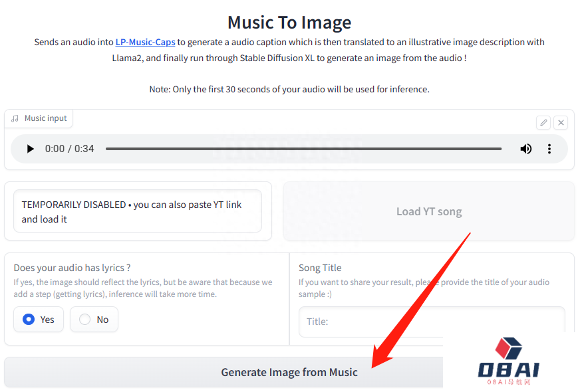The height and width of the screenshot is (392, 580).
Task: Open the LP-Music-Caps link
Action: click(145, 42)
